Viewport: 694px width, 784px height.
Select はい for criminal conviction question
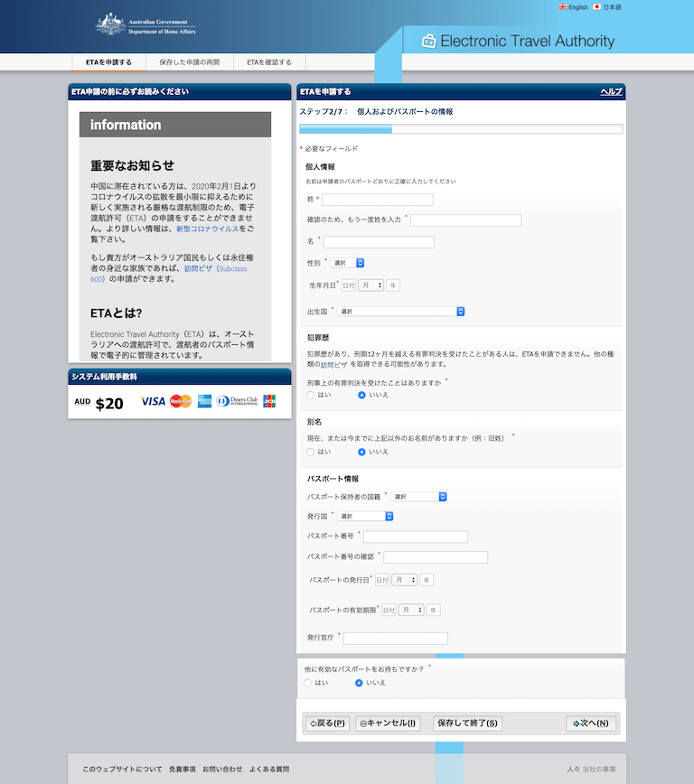tap(311, 395)
